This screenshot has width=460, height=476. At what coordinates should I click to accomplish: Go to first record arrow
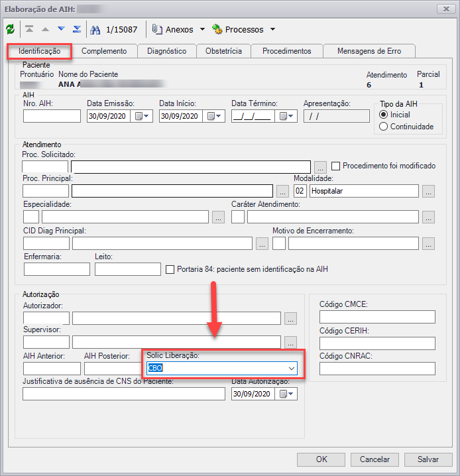point(29,29)
